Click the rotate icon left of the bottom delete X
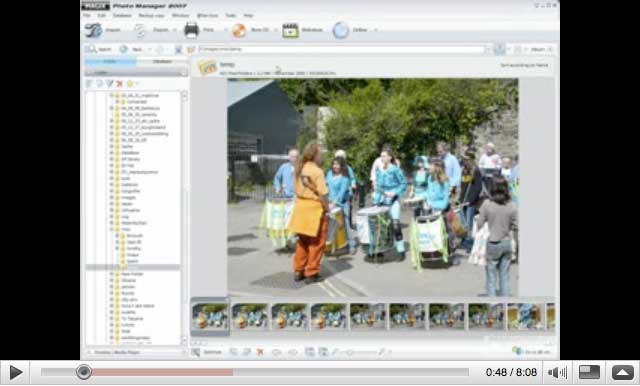This screenshot has width=640, height=386. point(247,352)
